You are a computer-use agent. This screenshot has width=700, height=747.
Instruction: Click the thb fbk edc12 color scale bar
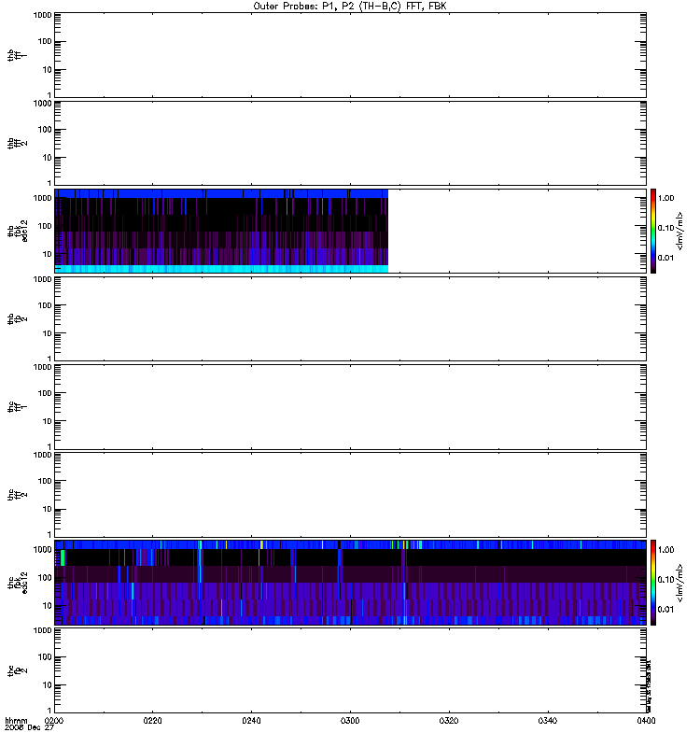653,231
